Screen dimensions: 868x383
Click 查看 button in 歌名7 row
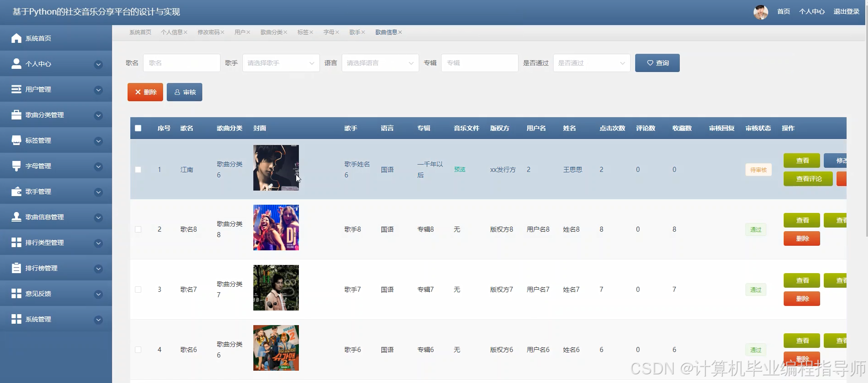click(802, 280)
